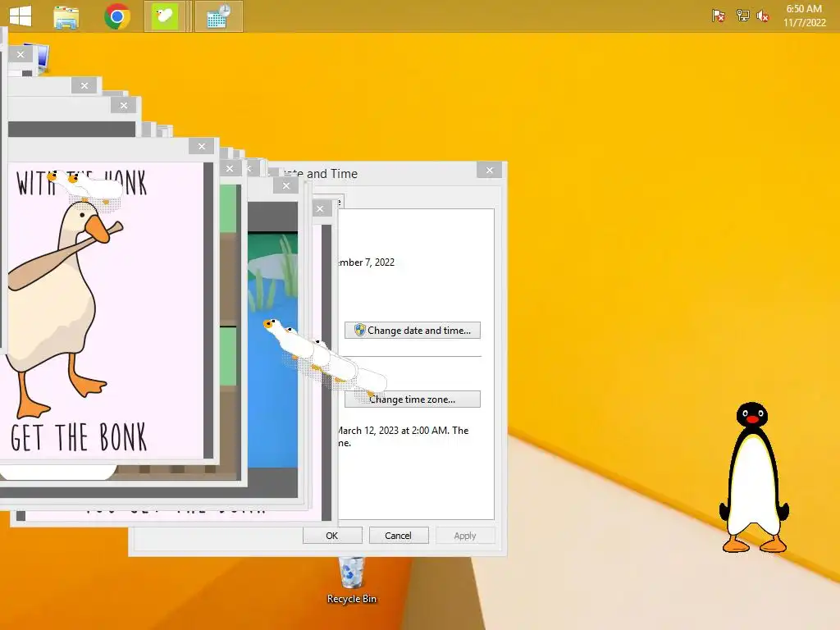Close the blue pond image window
Viewport: 840px width, 630px height.
(x=286, y=186)
